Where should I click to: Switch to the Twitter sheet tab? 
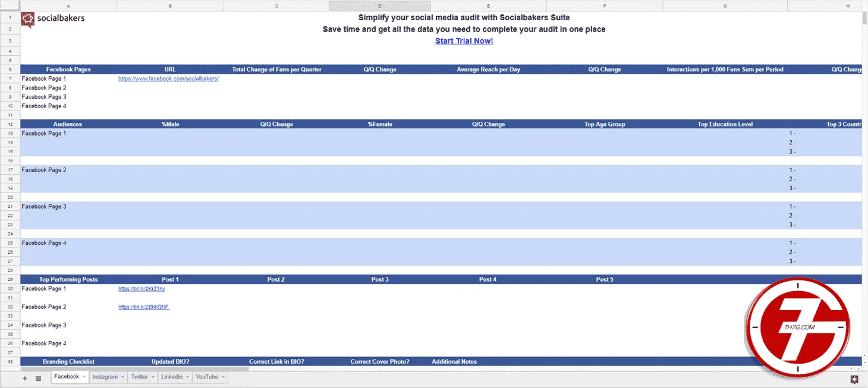tap(140, 377)
